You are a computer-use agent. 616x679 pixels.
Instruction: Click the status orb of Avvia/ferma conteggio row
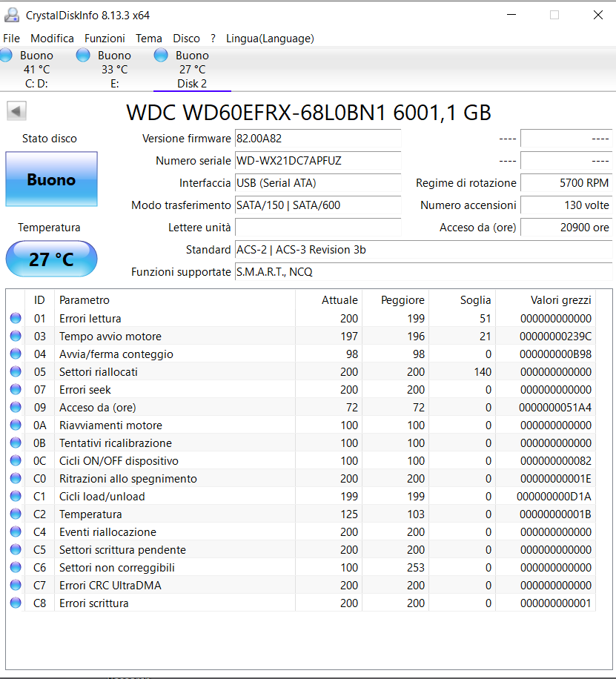point(16,354)
